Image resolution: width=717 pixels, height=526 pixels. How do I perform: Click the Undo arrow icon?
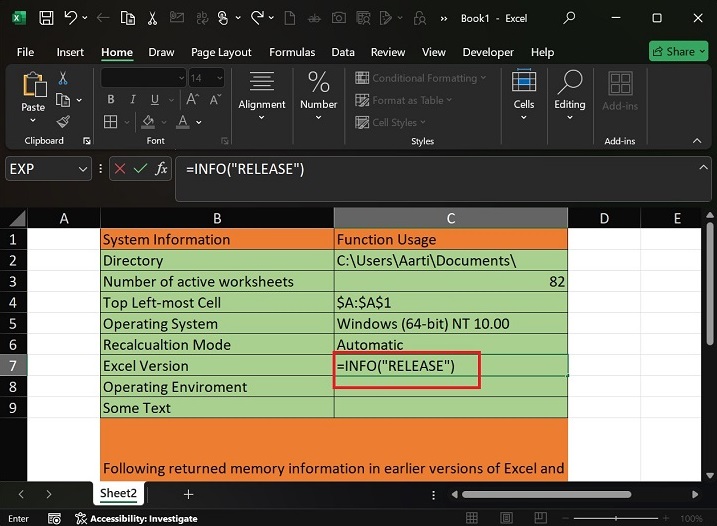pyautogui.click(x=71, y=18)
